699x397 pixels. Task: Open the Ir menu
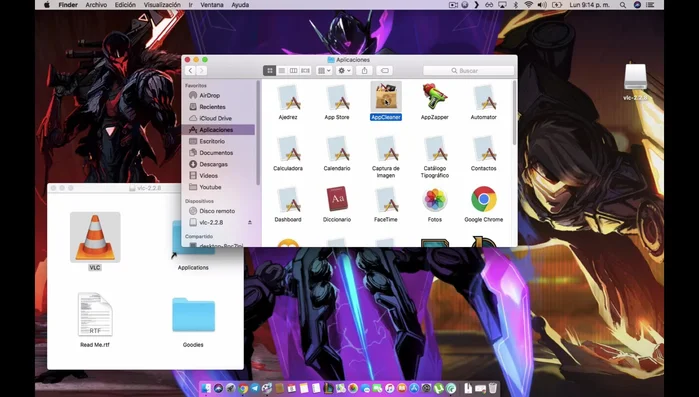[190, 5]
